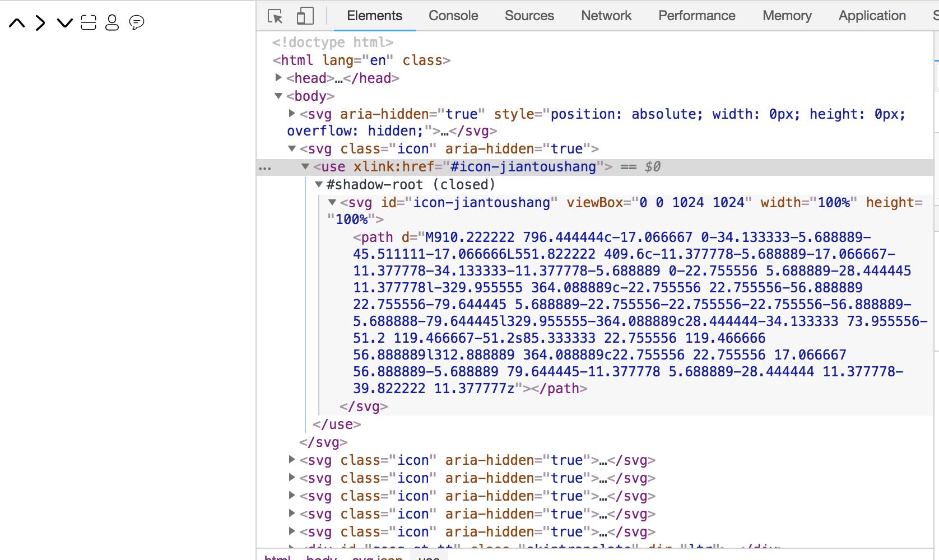Click the down arrow icon on the page

[65, 23]
